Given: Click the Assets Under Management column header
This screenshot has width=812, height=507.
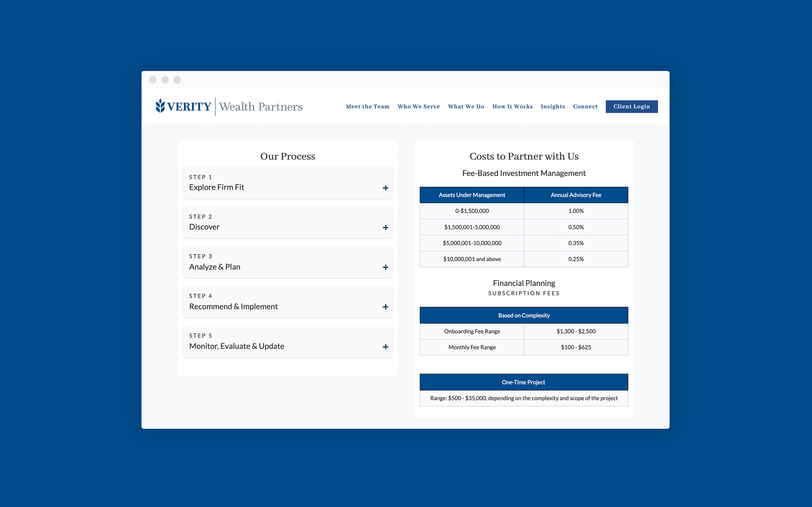Looking at the screenshot, I should (x=472, y=195).
